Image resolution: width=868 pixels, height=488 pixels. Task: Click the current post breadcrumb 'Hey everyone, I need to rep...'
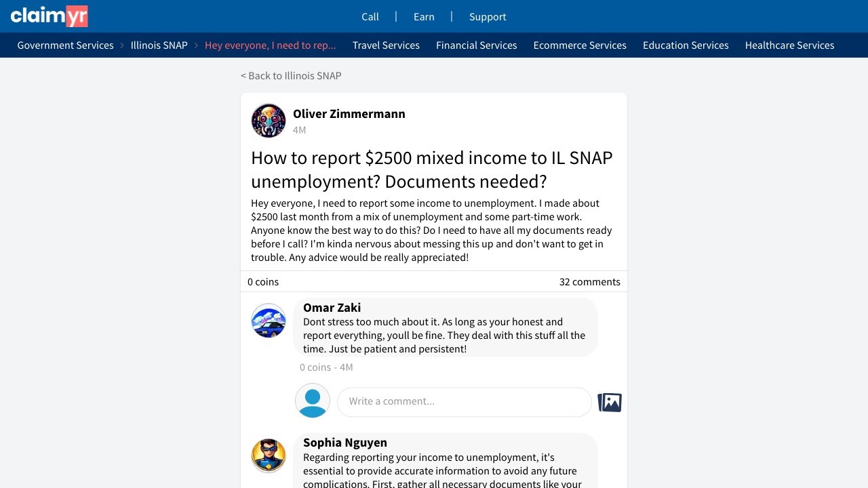coord(271,45)
